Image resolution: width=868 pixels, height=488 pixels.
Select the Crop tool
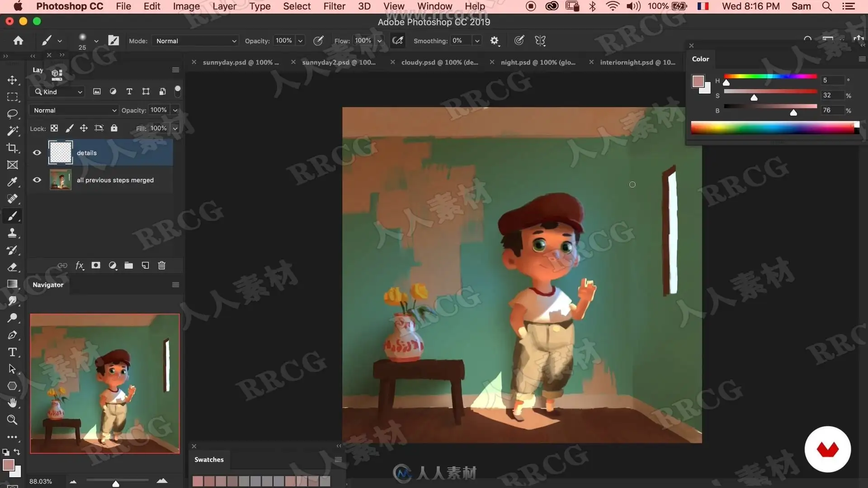pos(12,148)
